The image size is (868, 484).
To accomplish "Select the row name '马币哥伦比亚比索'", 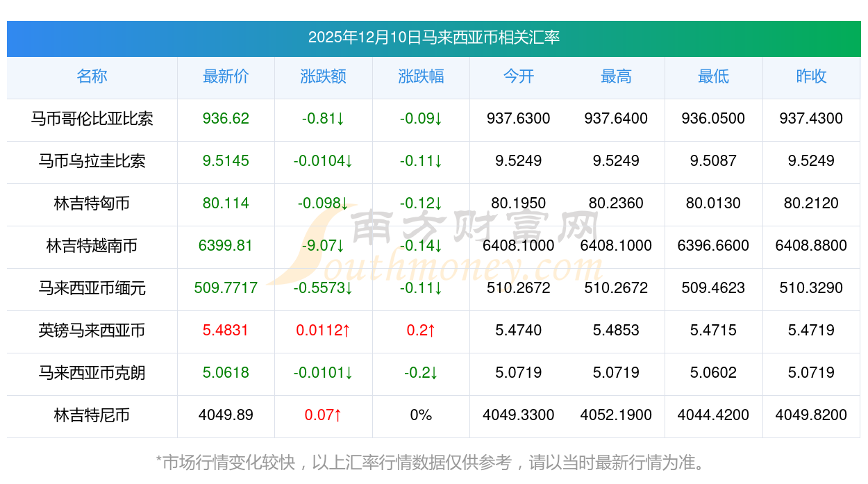I will point(92,119).
